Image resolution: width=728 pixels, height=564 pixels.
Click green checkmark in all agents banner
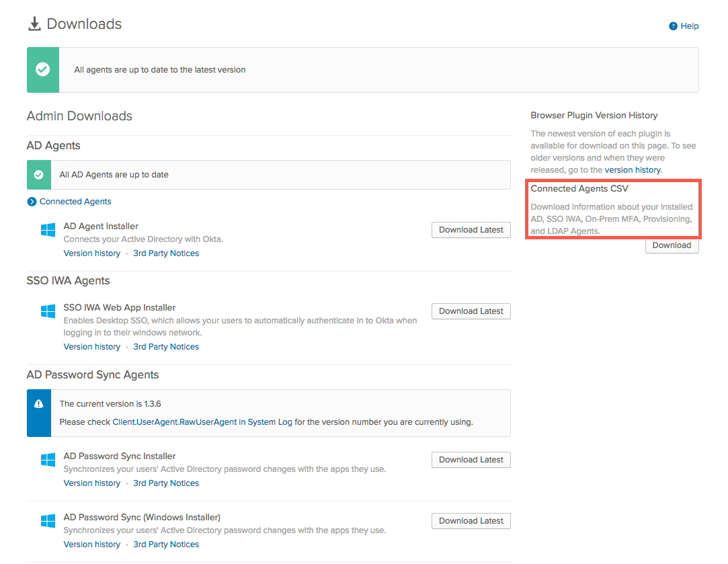[x=43, y=70]
